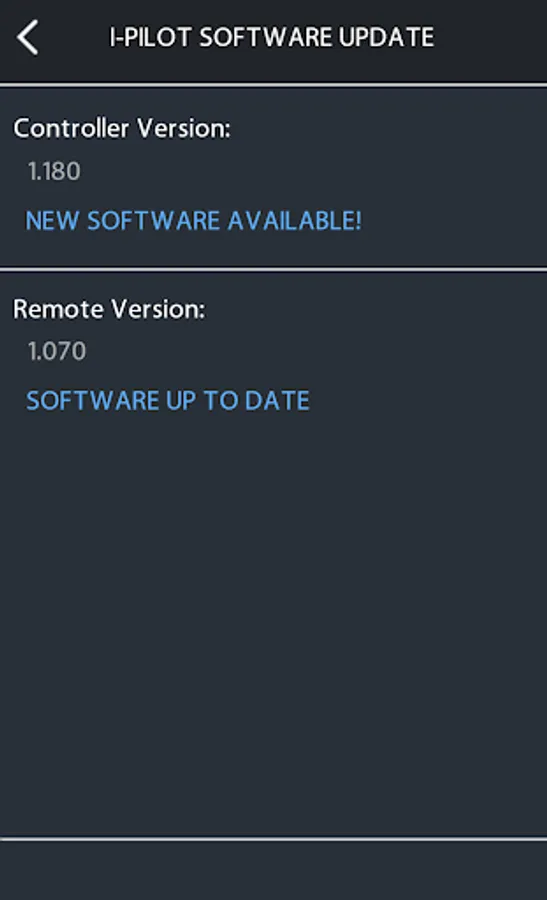Go back using the left arrow icon
547x900 pixels.
click(x=28, y=37)
